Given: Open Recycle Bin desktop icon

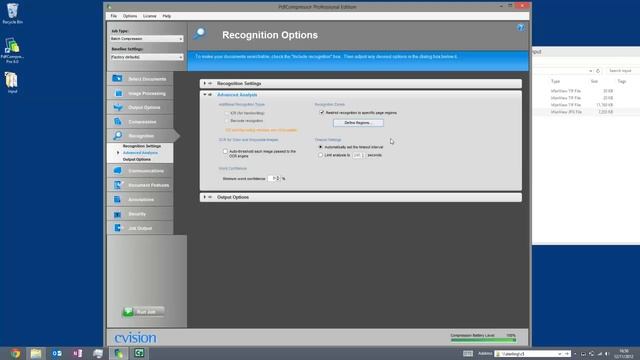Looking at the screenshot, I should 12,13.
